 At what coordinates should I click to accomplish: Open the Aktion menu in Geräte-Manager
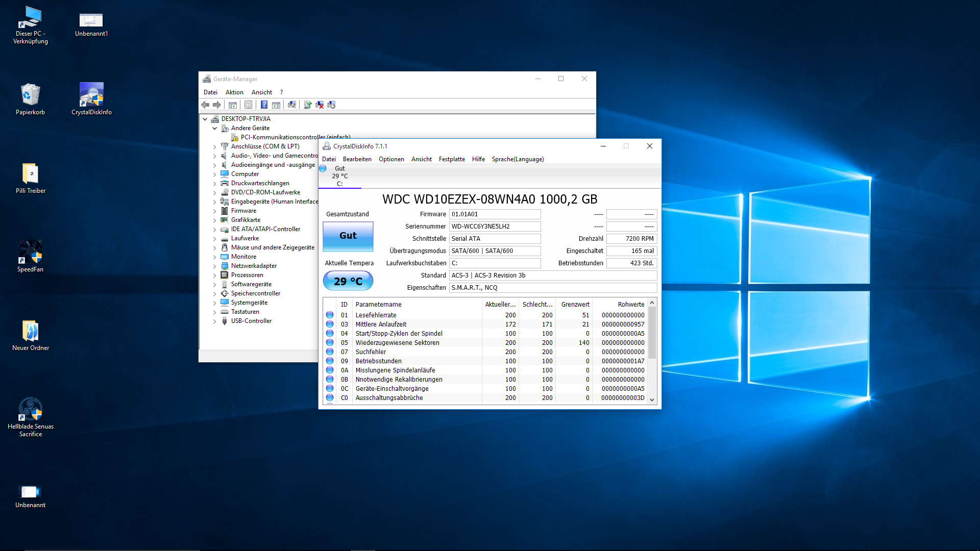coord(234,92)
